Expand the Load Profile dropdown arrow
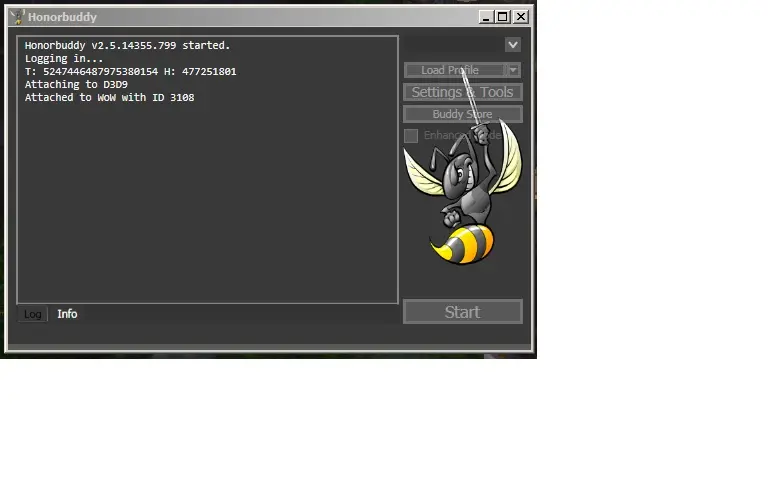Image resolution: width=768 pixels, height=480 pixels. coord(514,70)
